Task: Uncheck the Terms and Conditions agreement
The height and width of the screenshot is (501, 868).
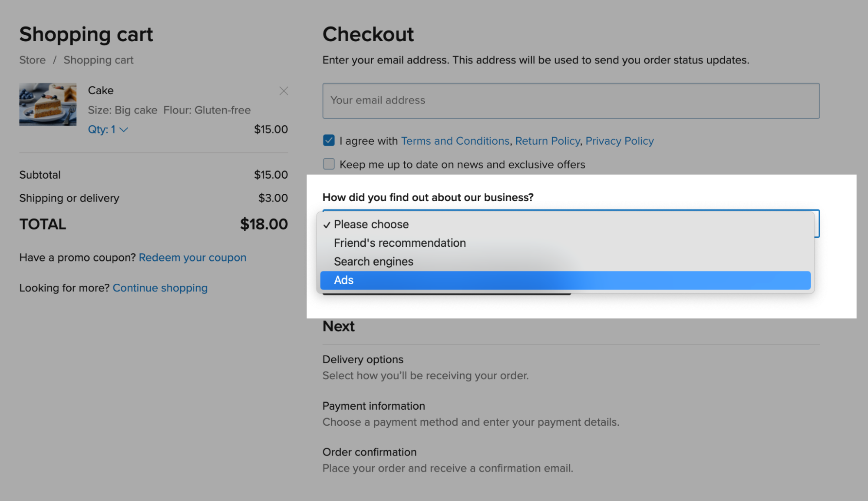Action: [x=328, y=140]
